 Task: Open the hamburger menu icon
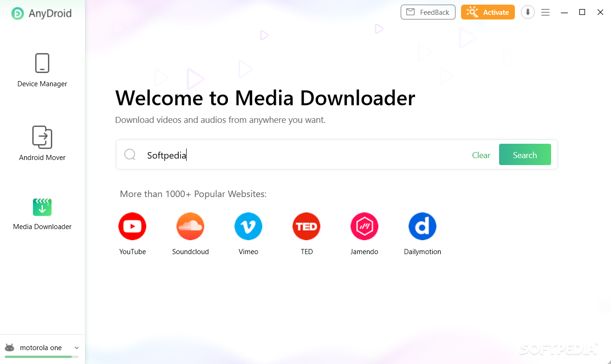point(546,13)
